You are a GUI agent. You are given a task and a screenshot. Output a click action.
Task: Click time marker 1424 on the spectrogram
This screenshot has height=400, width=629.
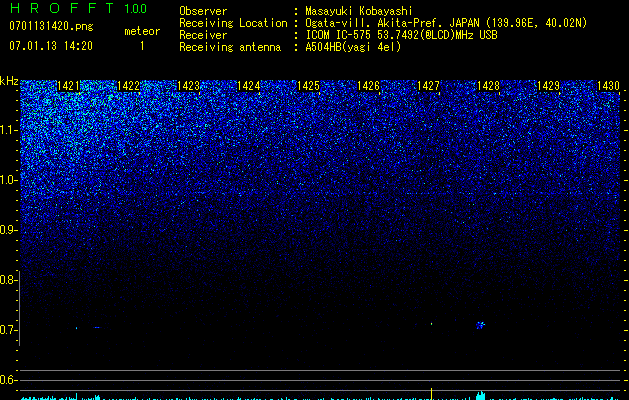[x=248, y=86]
